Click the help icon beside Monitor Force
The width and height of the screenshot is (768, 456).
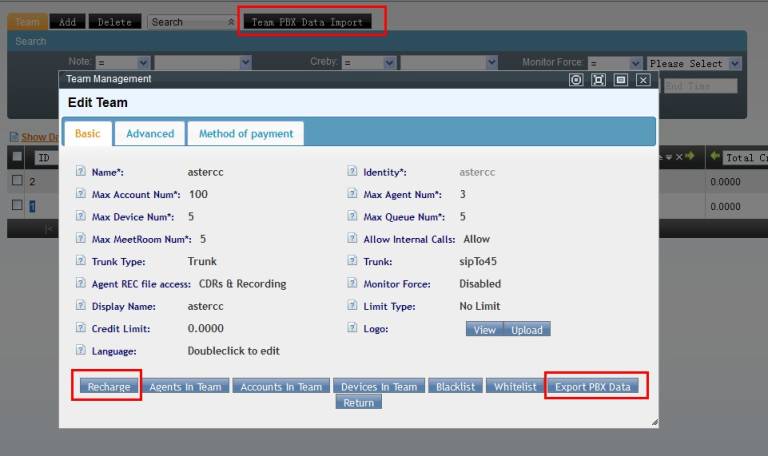[x=352, y=283]
